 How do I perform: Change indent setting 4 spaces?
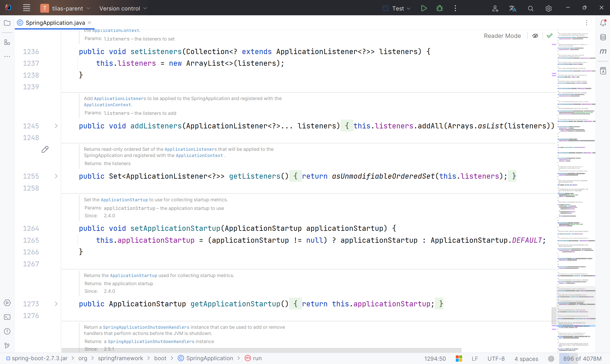[x=526, y=359]
